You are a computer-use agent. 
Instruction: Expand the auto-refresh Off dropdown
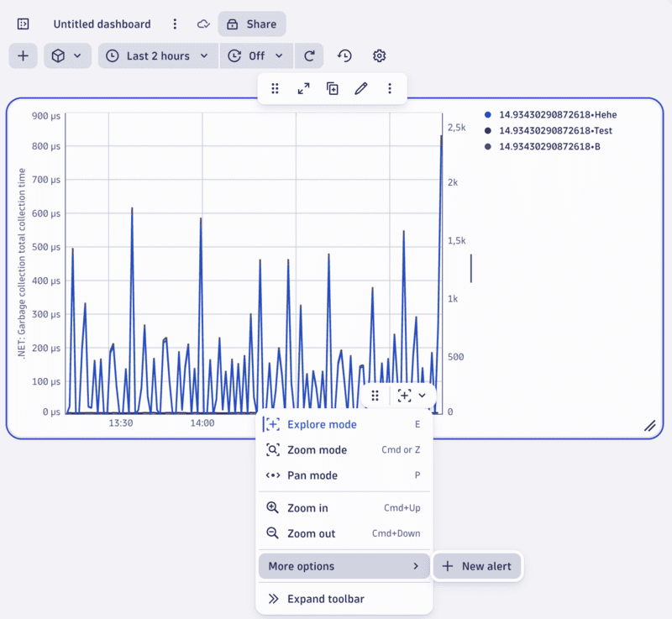255,55
